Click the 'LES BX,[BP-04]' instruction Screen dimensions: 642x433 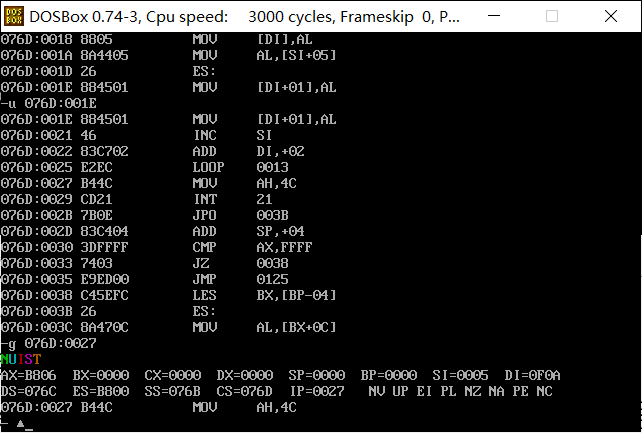point(264,295)
